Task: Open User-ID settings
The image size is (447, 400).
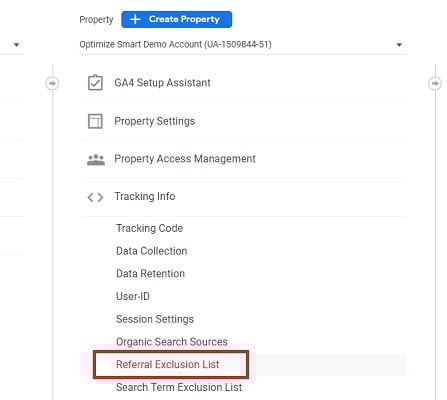Action: pos(133,296)
